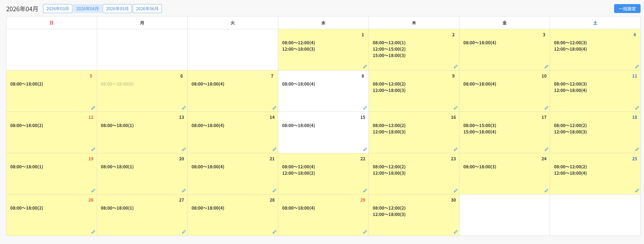Go to the 2026年05月 month tab
Image resolution: width=644 pixels, height=244 pixels.
click(117, 9)
